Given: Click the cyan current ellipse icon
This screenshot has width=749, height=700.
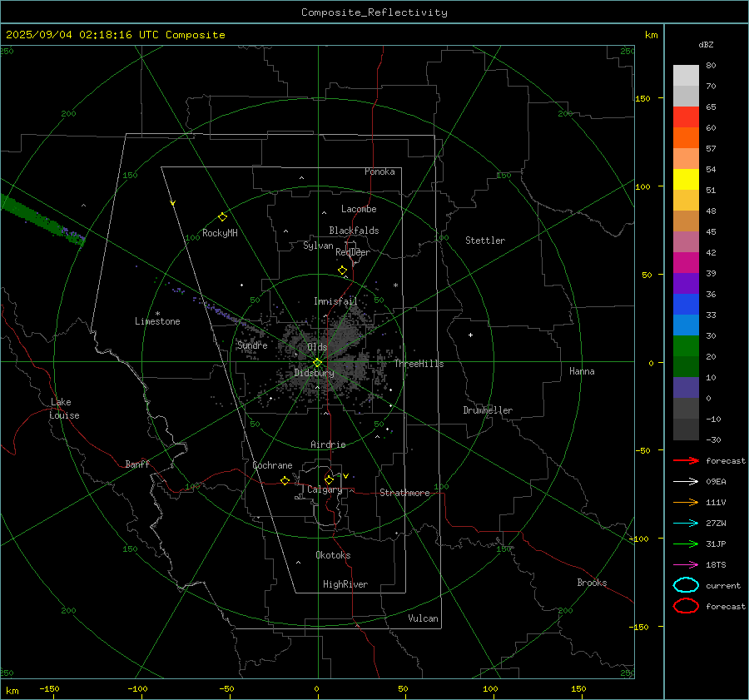Looking at the screenshot, I should click(686, 585).
